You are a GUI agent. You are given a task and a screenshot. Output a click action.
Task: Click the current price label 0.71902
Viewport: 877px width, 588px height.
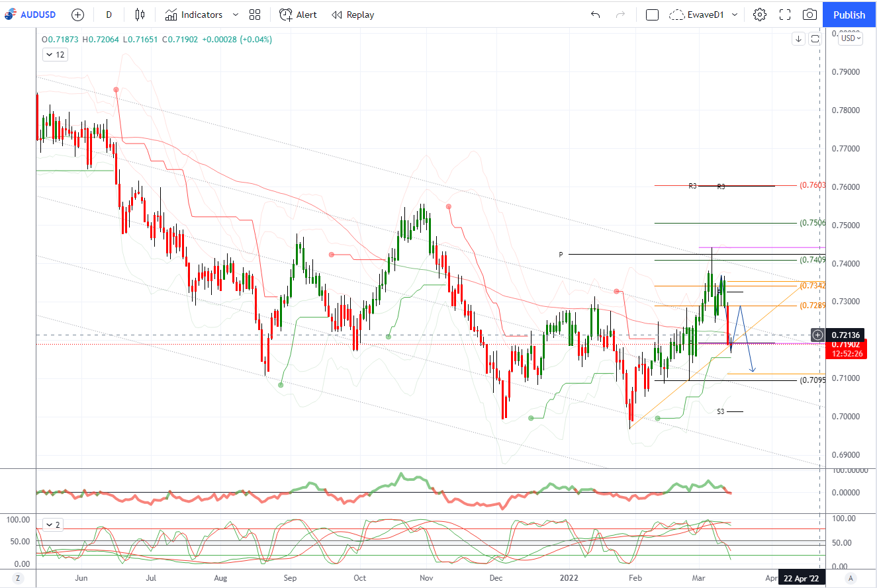(x=846, y=345)
